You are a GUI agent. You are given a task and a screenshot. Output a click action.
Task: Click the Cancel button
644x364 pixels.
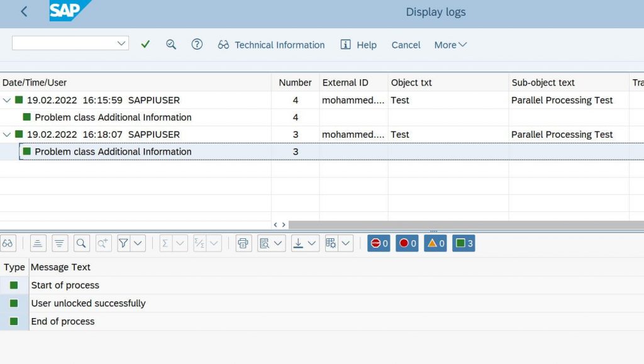(406, 45)
